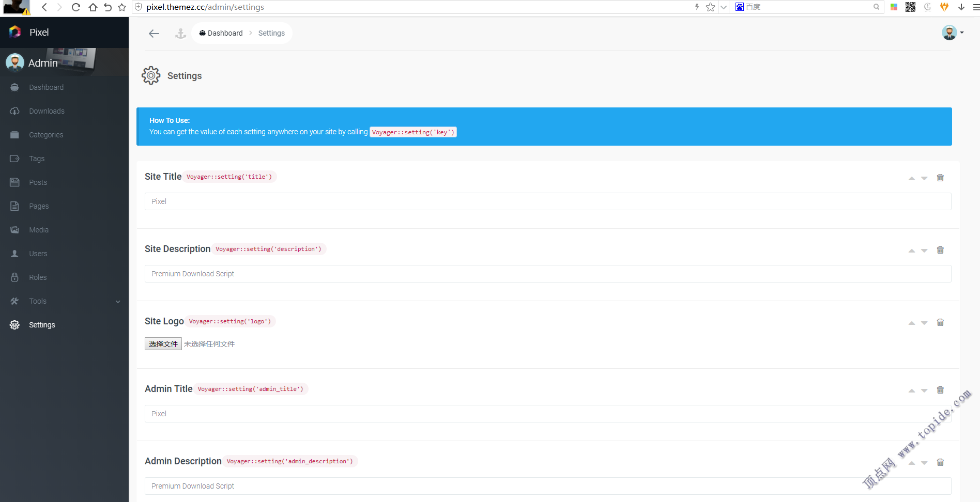Move Site Description setting up

[912, 250]
